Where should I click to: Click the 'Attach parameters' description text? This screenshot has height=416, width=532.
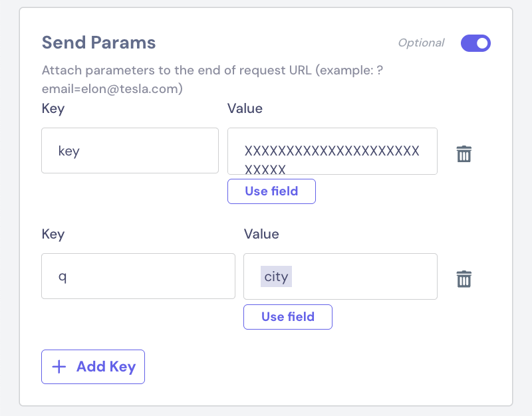pyautogui.click(x=212, y=70)
